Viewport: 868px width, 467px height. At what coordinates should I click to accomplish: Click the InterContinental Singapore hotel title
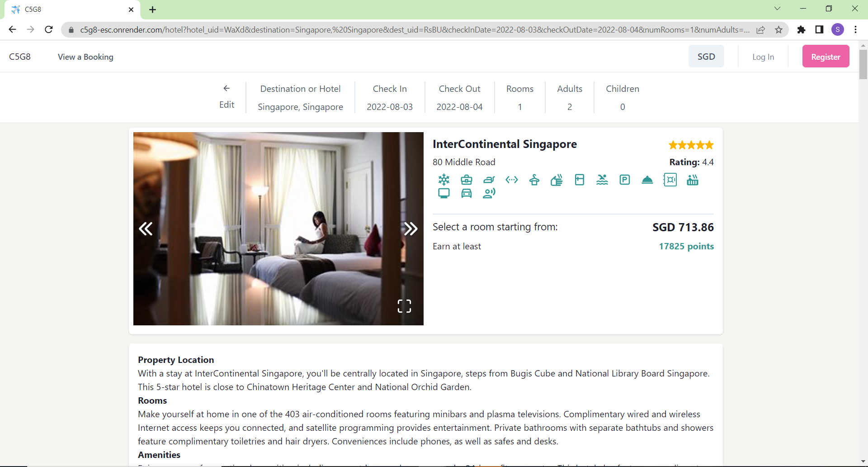pos(505,144)
